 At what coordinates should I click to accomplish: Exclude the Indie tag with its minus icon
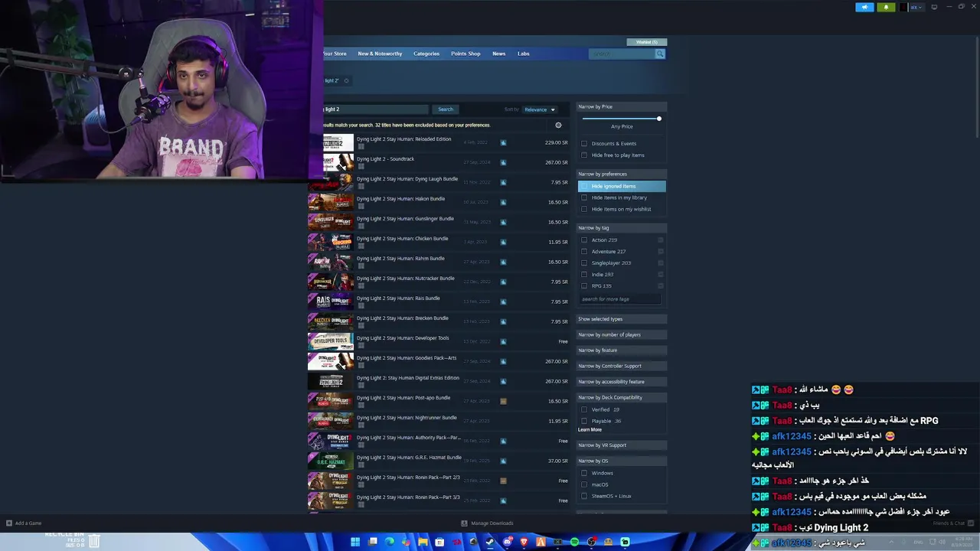(661, 274)
